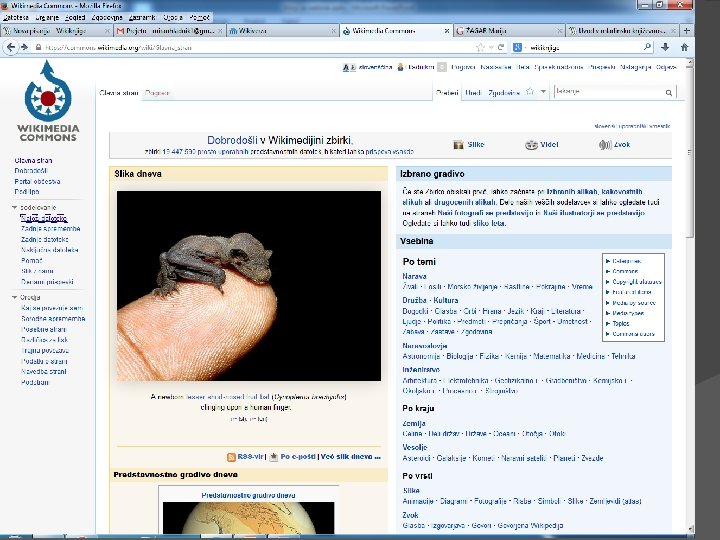
Task: Open the Orodja menu in the menu bar
Action: pyautogui.click(x=173, y=17)
